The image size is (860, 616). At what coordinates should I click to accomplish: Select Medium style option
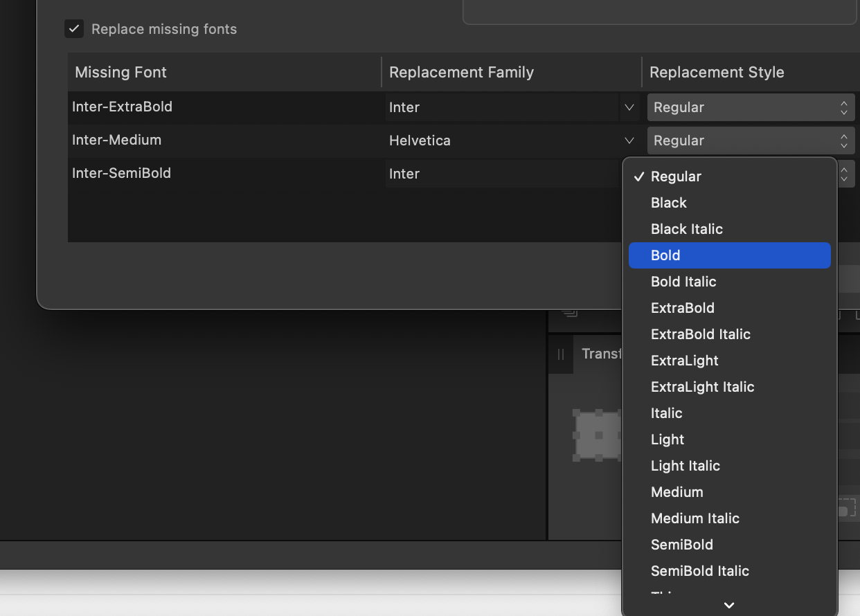729,492
